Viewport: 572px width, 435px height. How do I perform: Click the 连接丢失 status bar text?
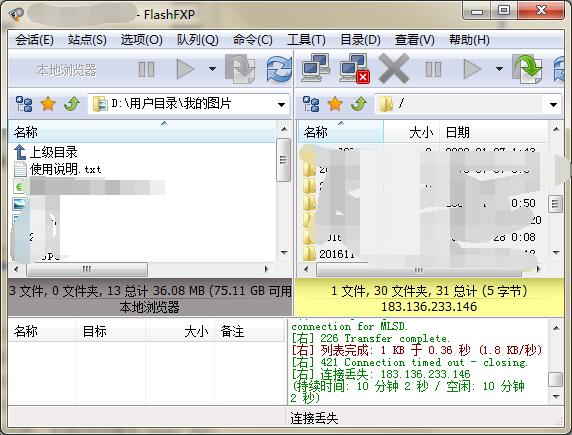[314, 418]
